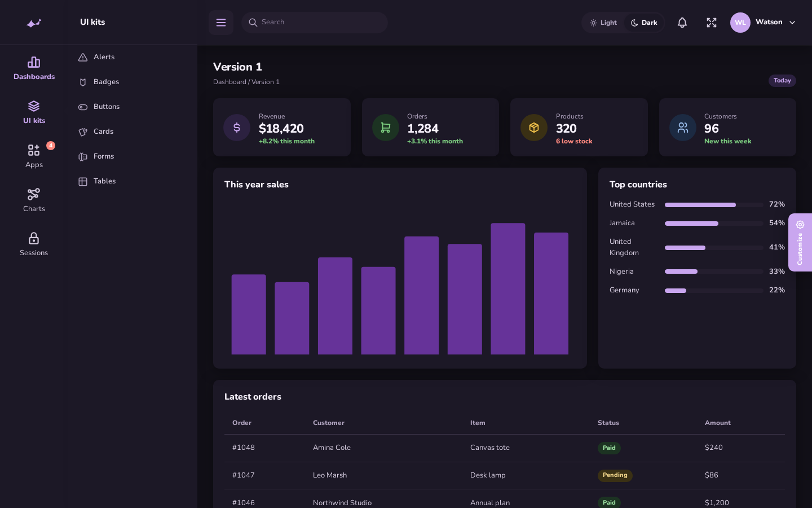Click the app logo icon
Image resolution: width=812 pixels, height=508 pixels.
point(34,23)
